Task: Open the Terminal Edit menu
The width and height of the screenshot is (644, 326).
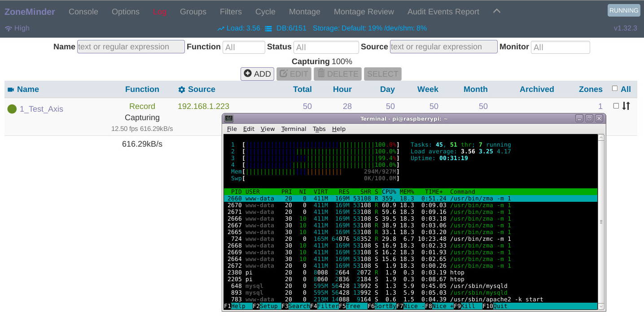Action: pos(249,129)
